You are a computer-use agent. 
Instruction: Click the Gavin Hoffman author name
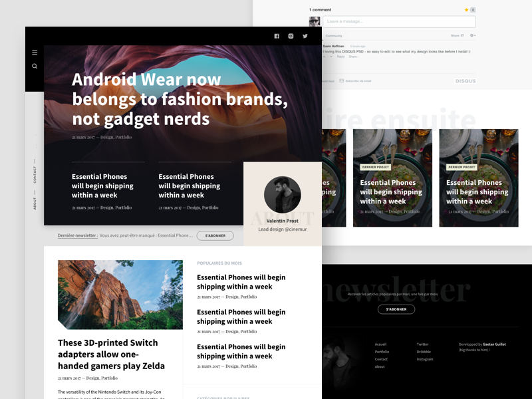pyautogui.click(x=333, y=46)
